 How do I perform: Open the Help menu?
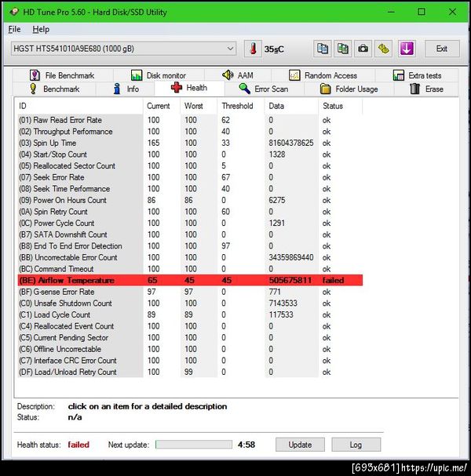[41, 29]
